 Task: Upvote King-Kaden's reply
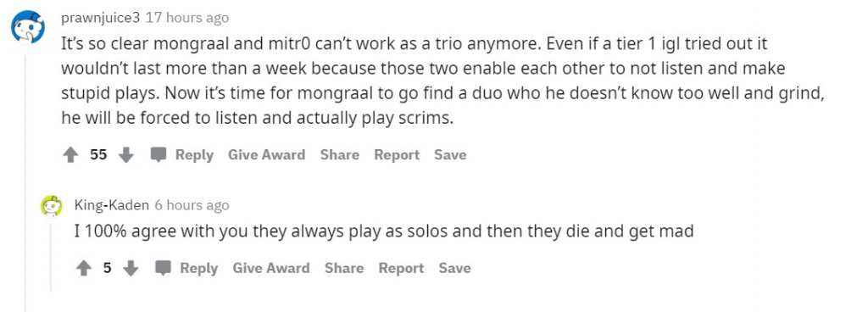tap(84, 268)
